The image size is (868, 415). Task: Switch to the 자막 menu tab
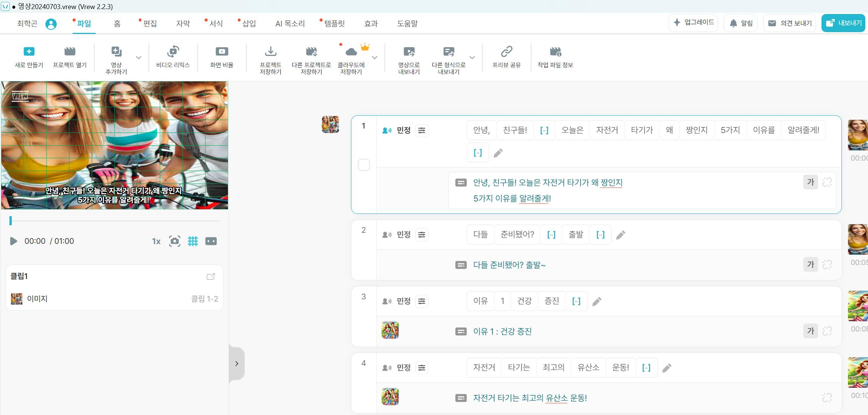click(183, 23)
